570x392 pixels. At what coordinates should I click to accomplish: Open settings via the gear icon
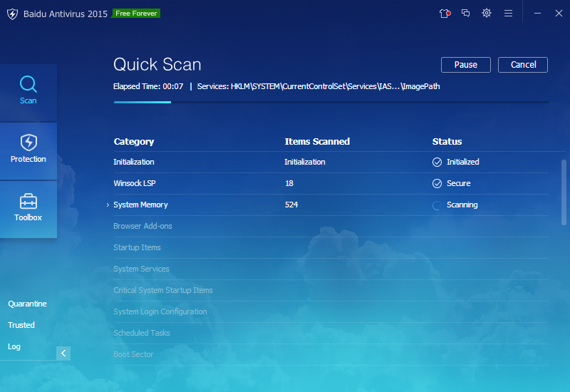coord(487,13)
